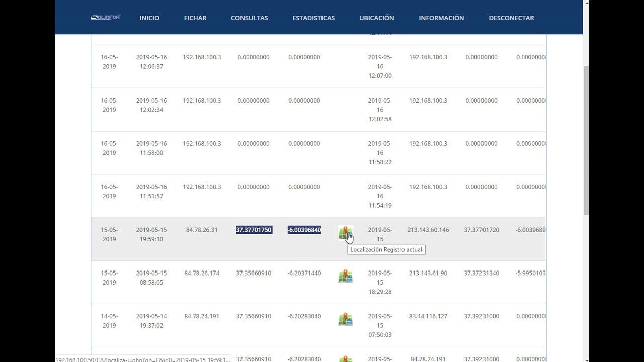Open INFORMACIÓN menu item
The height and width of the screenshot is (362, 644).
441,18
